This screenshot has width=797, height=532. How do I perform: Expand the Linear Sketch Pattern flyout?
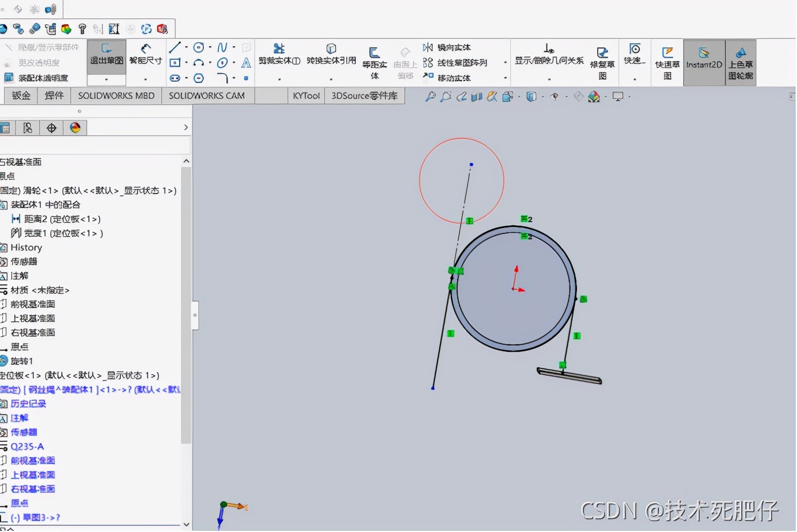pos(504,62)
